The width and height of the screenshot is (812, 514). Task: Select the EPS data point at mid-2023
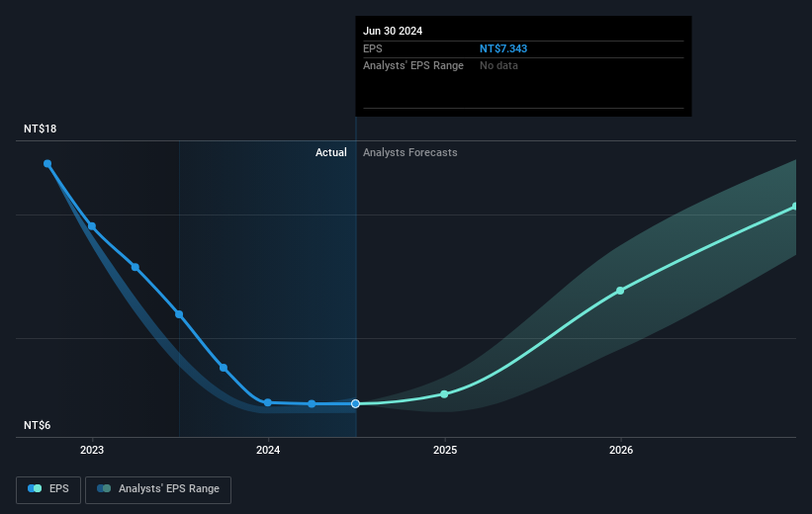coord(179,314)
